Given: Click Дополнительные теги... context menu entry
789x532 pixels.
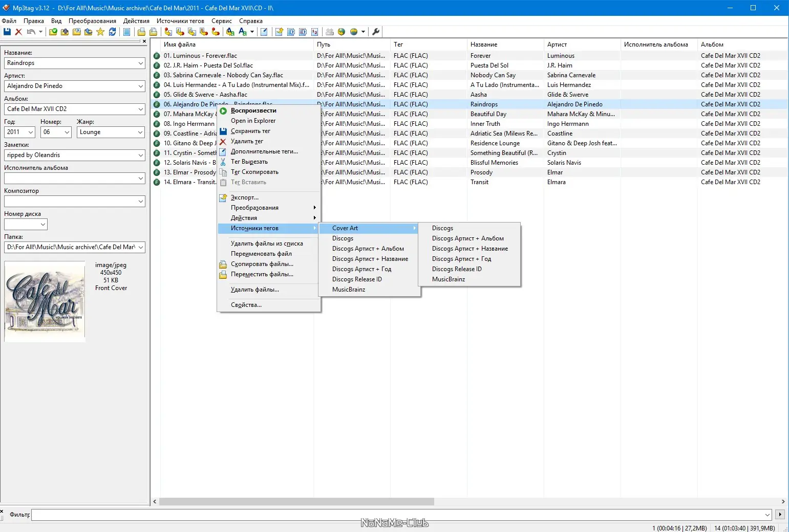Looking at the screenshot, I should point(269,151).
